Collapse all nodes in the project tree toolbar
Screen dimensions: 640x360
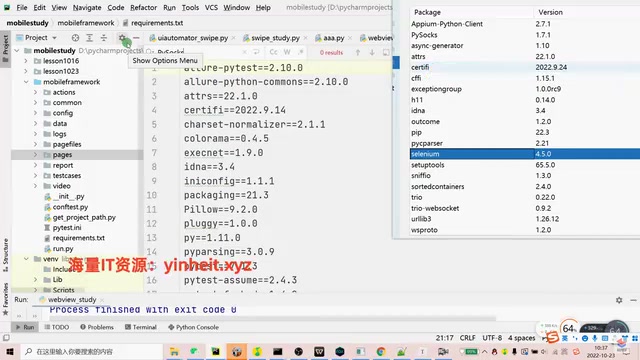(104, 38)
